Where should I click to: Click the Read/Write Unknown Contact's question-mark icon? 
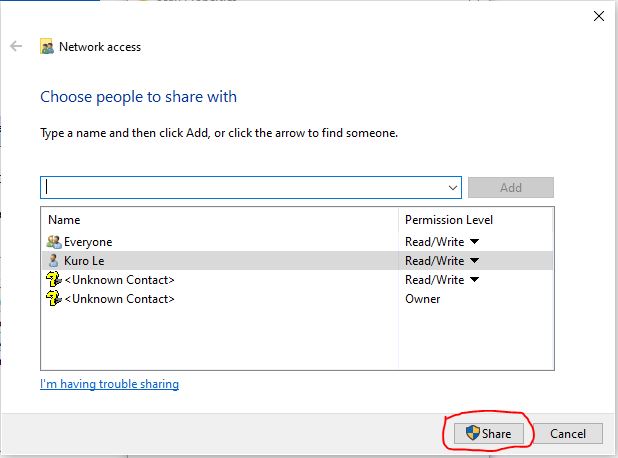pyautogui.click(x=54, y=280)
